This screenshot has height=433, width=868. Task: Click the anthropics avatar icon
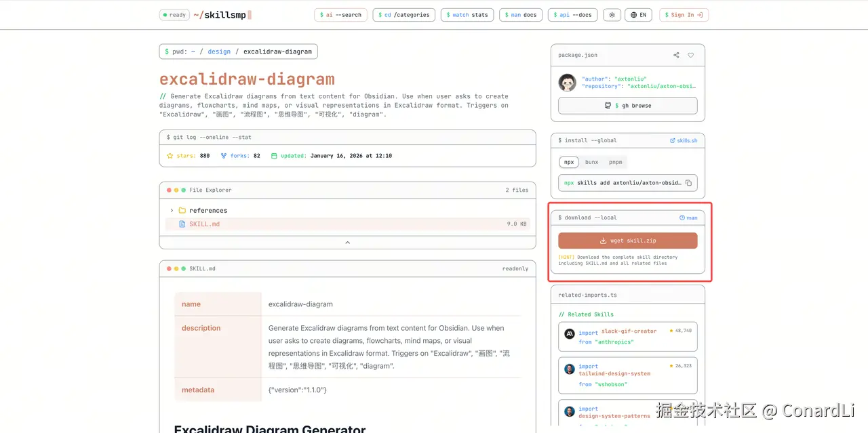tap(570, 333)
